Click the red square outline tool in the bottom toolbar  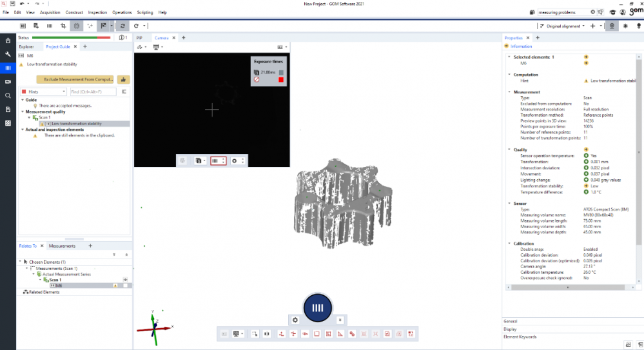317,334
